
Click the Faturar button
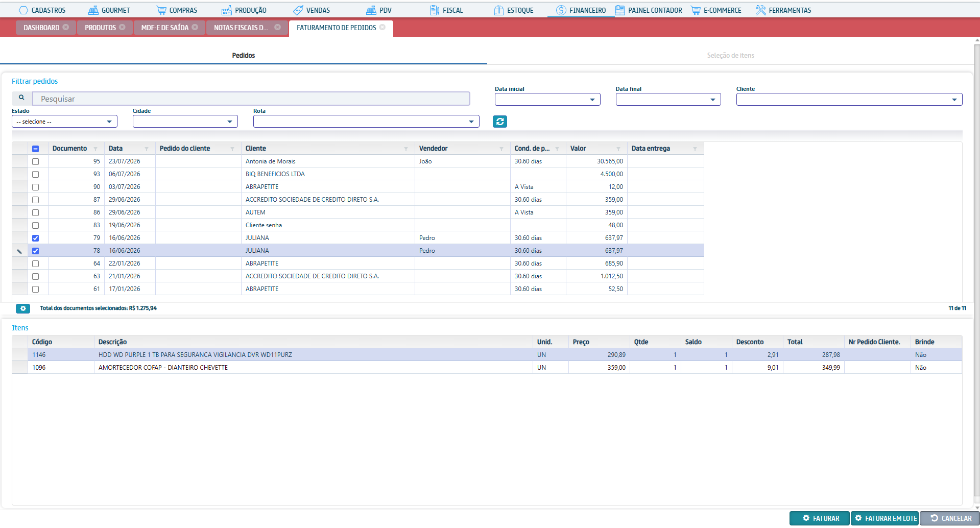[820, 518]
